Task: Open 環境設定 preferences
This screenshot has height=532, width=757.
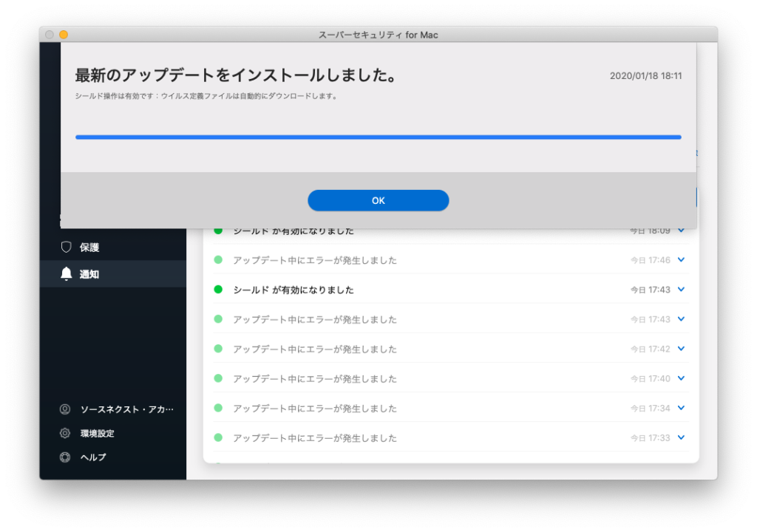Action: click(98, 433)
